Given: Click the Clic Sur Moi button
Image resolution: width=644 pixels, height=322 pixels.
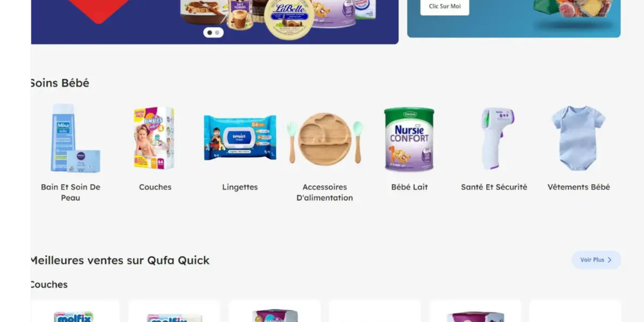Looking at the screenshot, I should [x=445, y=6].
